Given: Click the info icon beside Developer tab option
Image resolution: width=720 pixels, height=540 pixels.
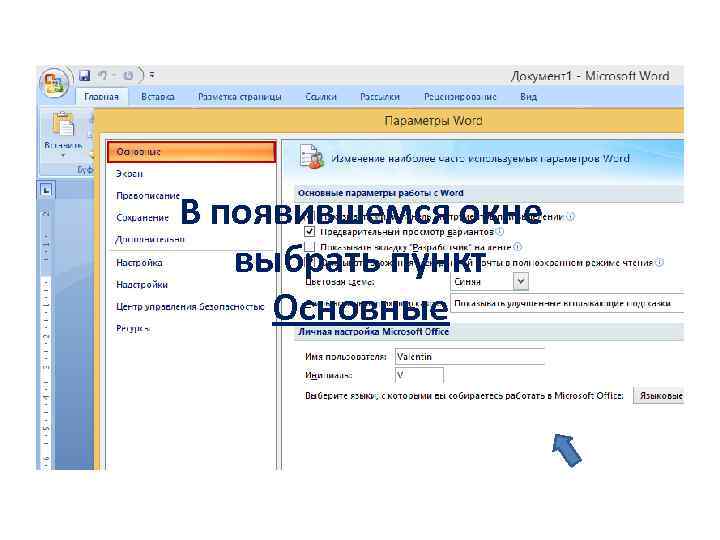Looking at the screenshot, I should (x=518, y=247).
